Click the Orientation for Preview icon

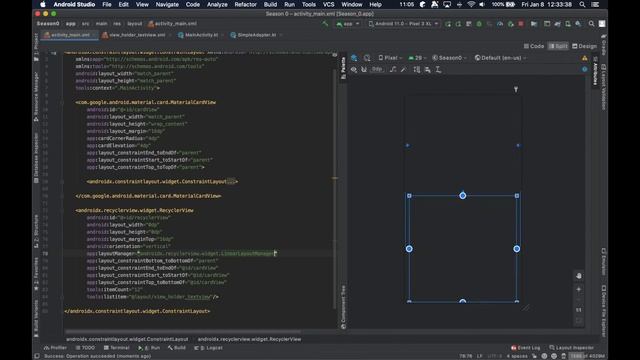tap(367, 58)
